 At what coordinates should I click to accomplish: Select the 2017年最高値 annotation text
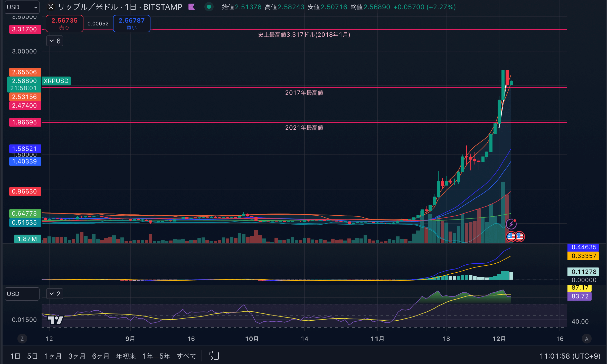click(x=304, y=93)
